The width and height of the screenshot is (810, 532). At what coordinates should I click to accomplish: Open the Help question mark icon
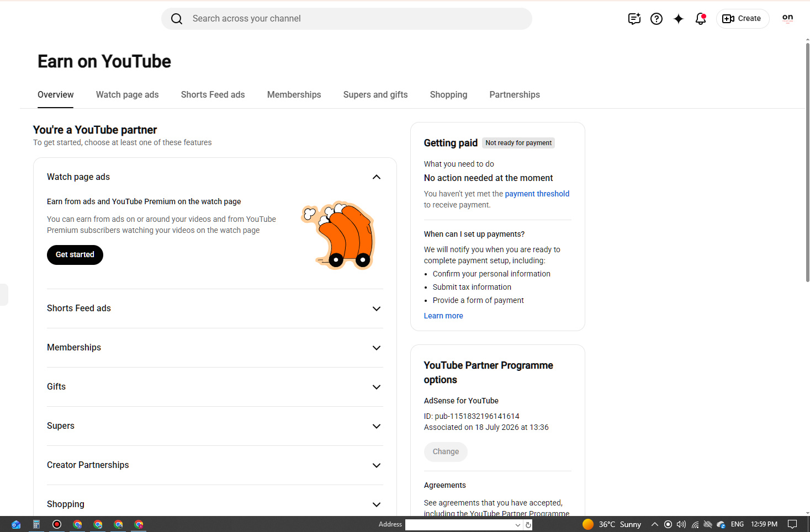(657, 19)
